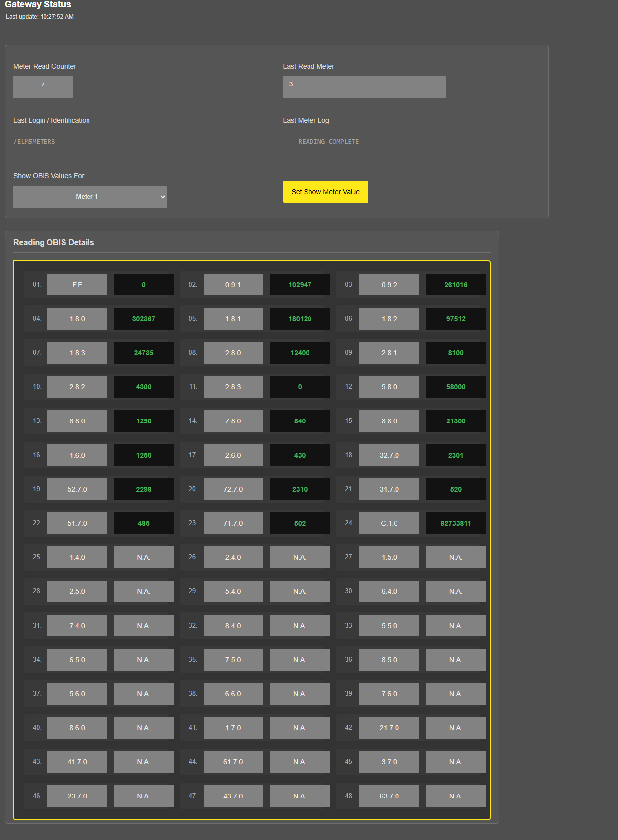The width and height of the screenshot is (618, 840).
Task: Click the value 2310
Action: [300, 489]
